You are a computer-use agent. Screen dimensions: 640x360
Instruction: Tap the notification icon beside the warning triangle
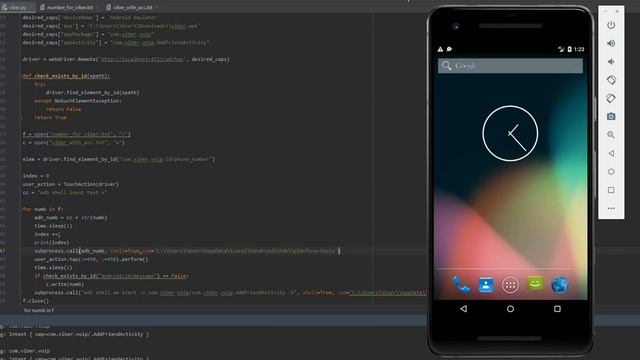449,49
